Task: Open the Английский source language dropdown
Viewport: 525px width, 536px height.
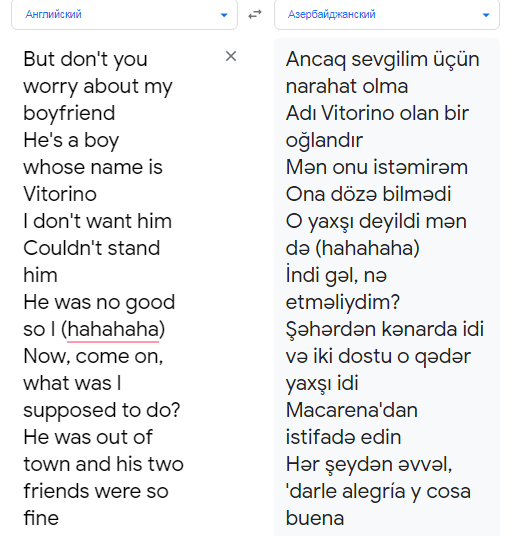Action: 124,15
